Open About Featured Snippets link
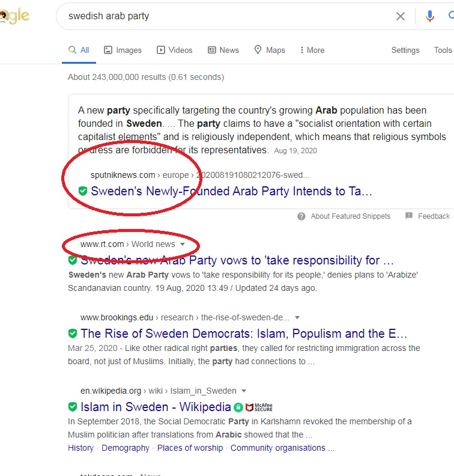 tap(350, 216)
